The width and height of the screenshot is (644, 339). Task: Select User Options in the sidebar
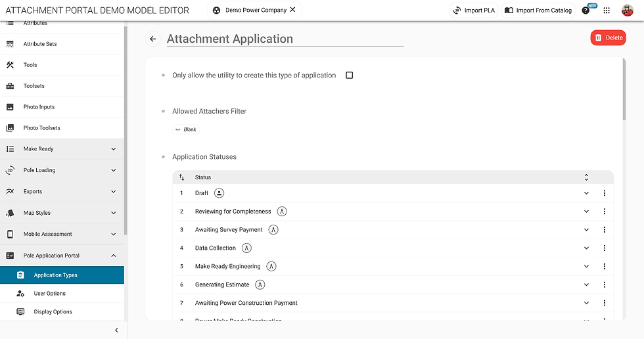[50, 294]
